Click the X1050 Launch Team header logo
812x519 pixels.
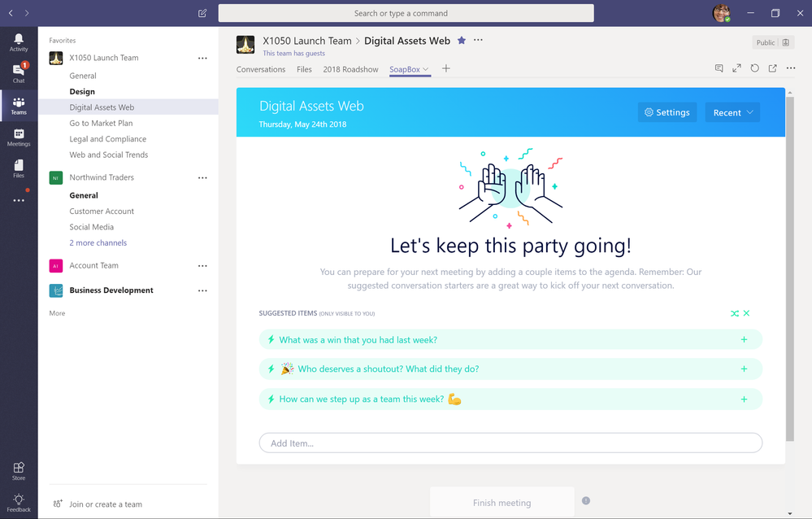tap(245, 45)
